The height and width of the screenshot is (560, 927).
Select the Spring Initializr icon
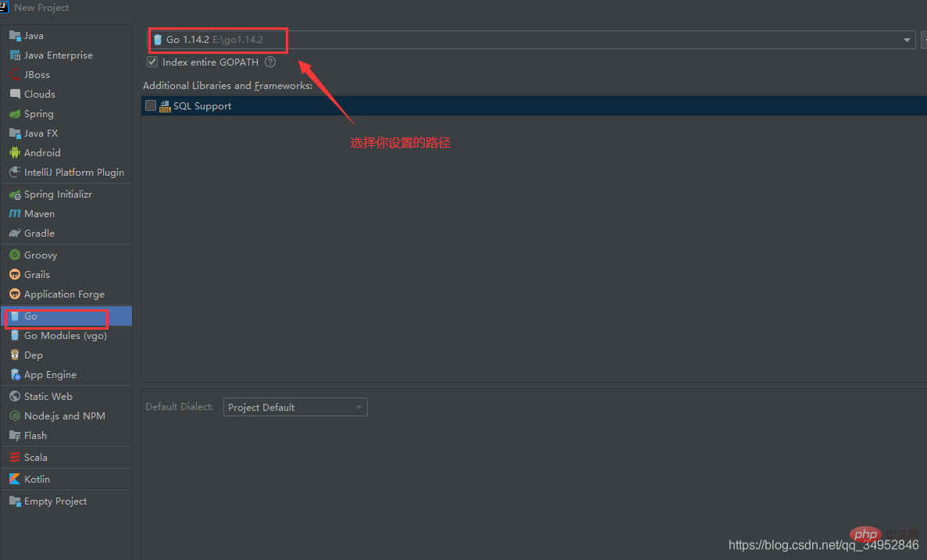15,194
